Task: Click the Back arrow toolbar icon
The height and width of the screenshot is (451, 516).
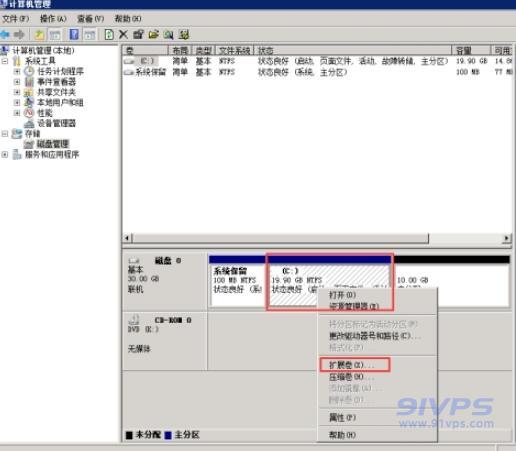Action: pos(5,34)
